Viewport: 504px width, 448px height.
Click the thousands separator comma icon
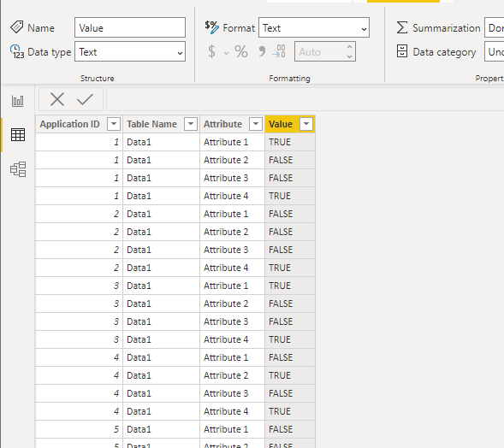[262, 51]
